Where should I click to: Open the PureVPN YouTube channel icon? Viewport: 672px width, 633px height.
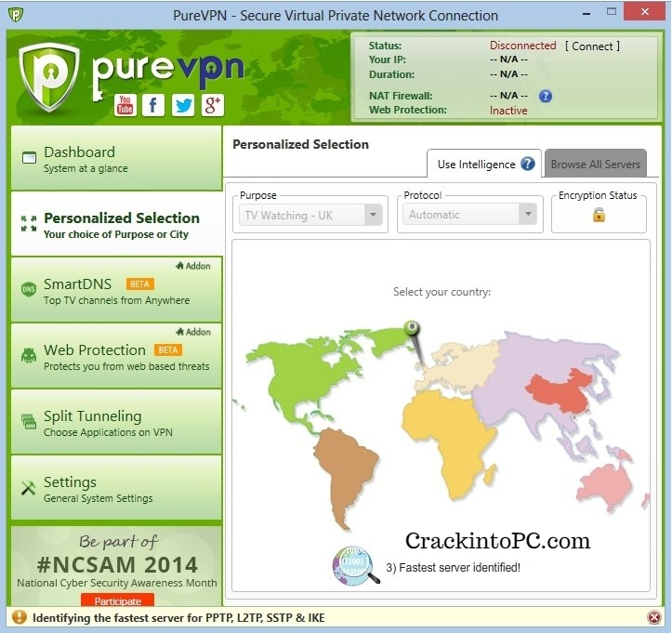point(125,105)
